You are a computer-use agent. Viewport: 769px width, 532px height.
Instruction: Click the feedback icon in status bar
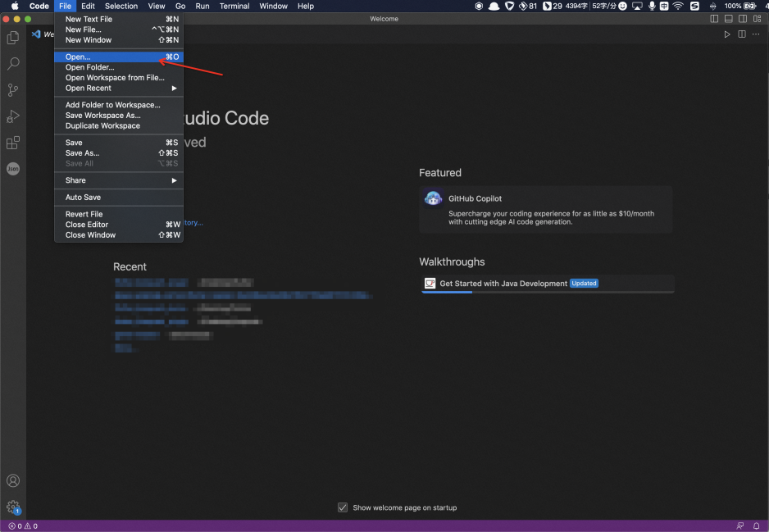click(740, 526)
